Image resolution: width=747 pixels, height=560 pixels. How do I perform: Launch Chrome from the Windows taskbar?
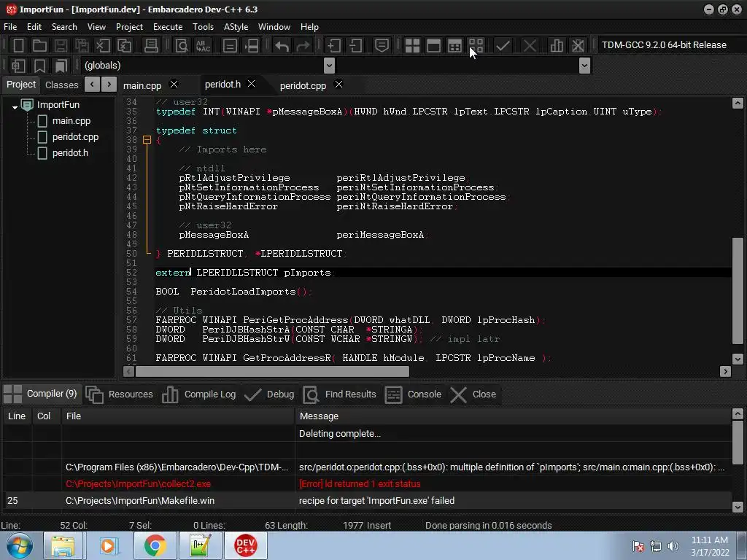(155, 545)
